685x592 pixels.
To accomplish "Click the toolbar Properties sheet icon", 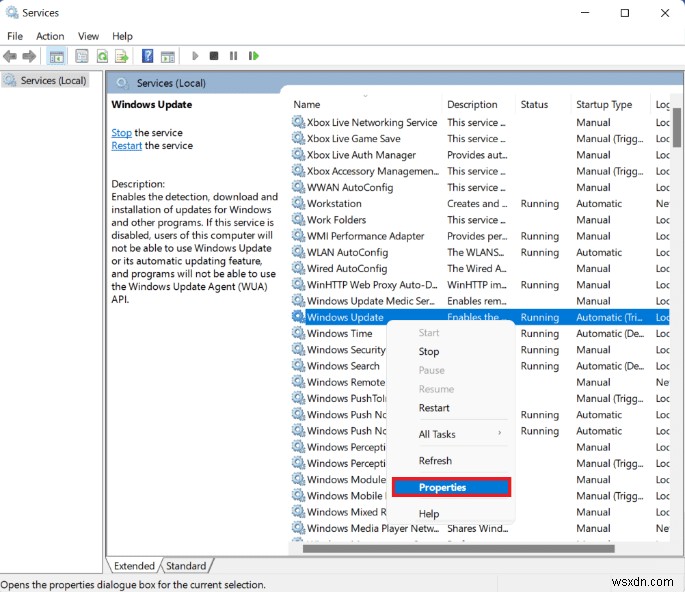I will click(x=80, y=56).
